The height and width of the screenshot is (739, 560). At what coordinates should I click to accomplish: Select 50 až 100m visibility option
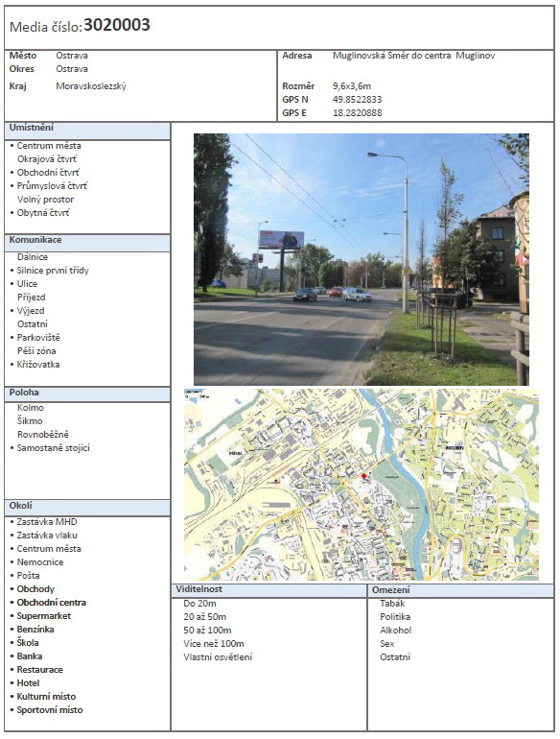(x=207, y=631)
